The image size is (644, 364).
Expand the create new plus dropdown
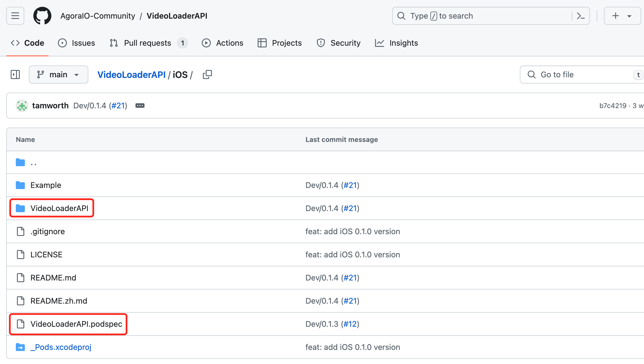click(622, 16)
